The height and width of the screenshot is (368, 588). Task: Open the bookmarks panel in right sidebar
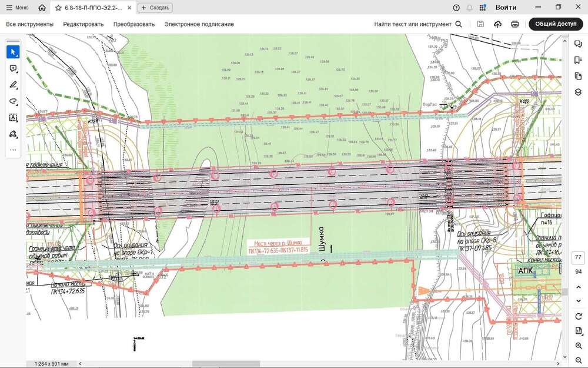[x=578, y=60]
